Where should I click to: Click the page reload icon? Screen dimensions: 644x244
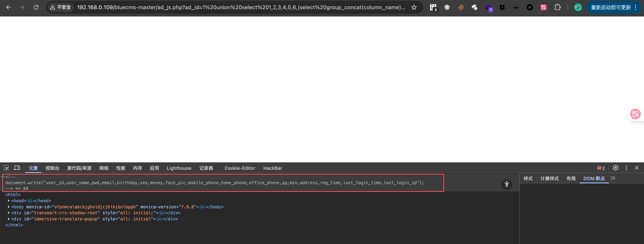coord(36,7)
